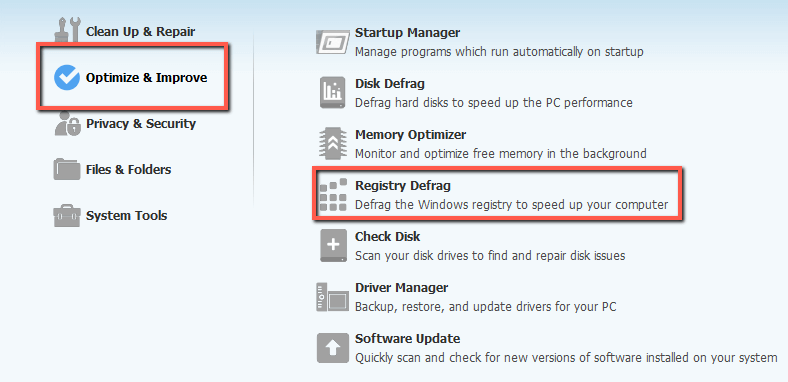Switch to Clean Up & Repair category
Screen dimensions: 788x382
[140, 32]
